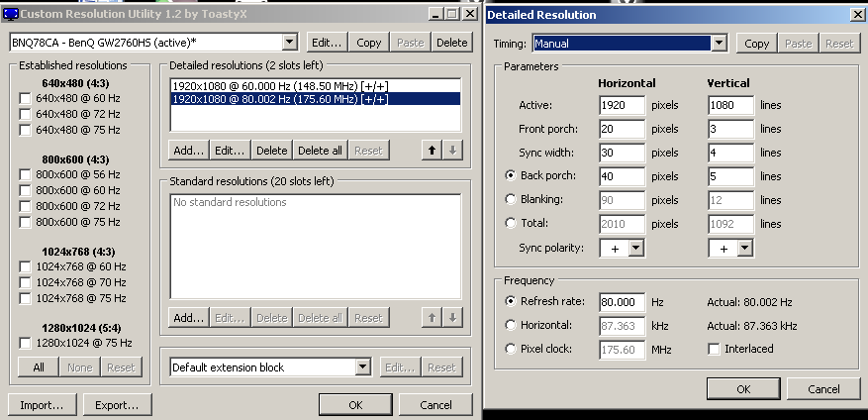868x420 pixels.
Task: Click the Horizontal Front porch field
Action: click(623, 129)
